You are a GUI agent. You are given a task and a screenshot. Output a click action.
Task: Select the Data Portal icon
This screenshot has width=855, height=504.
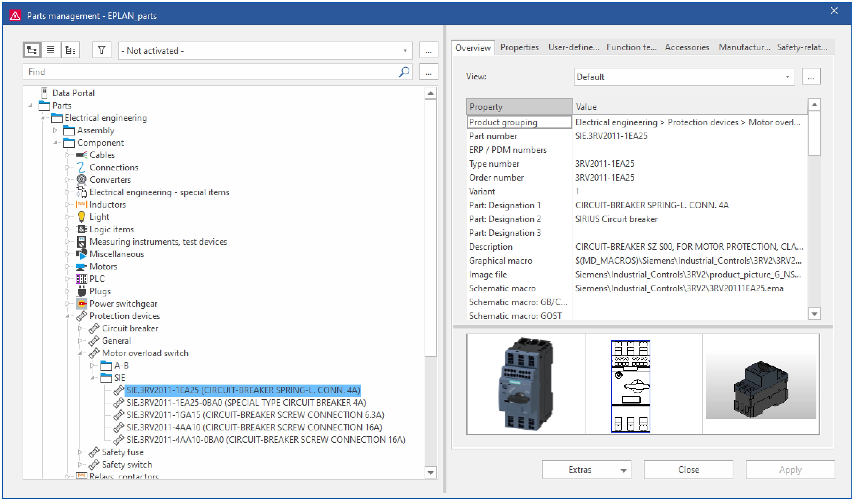[x=44, y=93]
